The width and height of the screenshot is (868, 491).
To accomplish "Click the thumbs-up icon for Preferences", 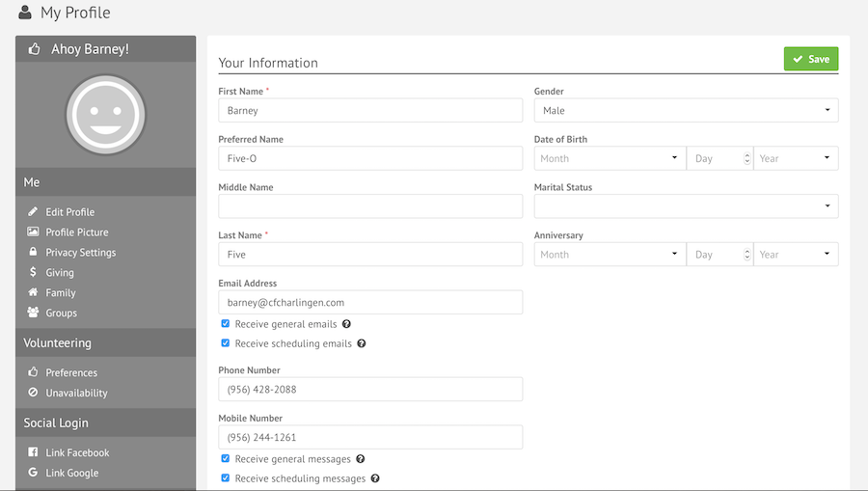I will [x=33, y=372].
